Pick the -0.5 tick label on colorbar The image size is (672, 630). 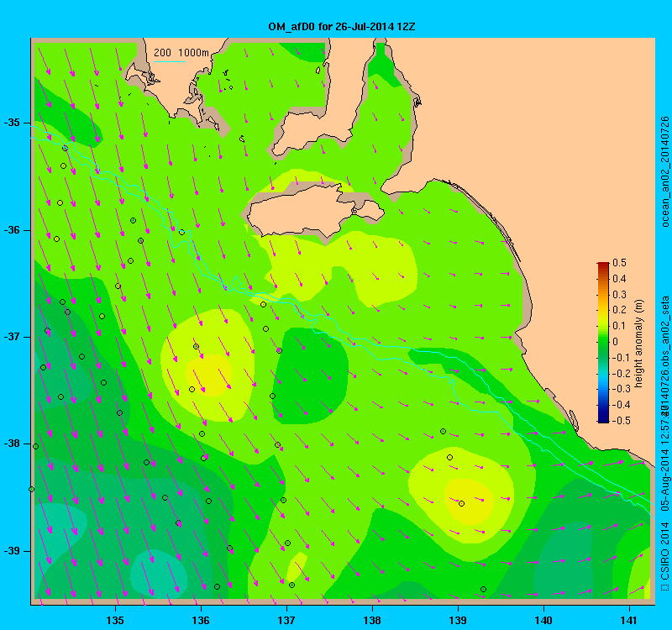[621, 421]
